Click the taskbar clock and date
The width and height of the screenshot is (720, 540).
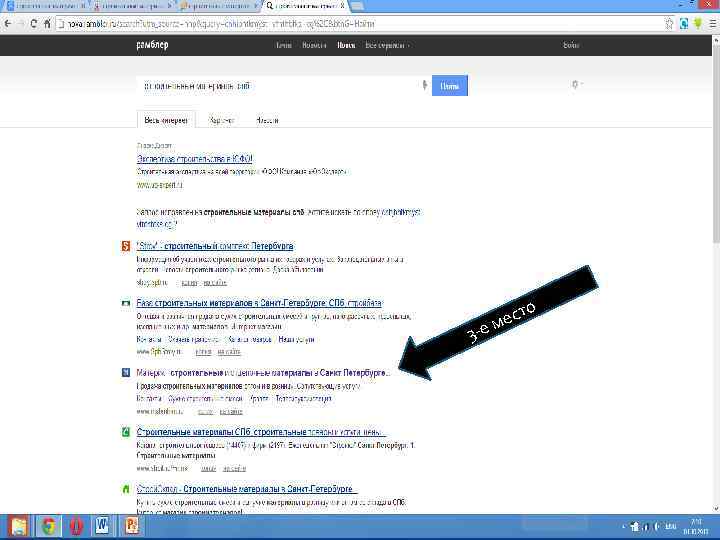pos(696,527)
